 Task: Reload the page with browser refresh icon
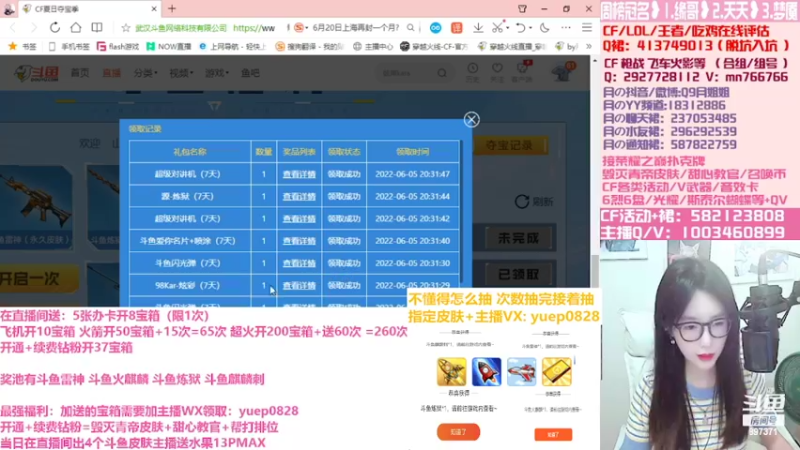[x=55, y=28]
